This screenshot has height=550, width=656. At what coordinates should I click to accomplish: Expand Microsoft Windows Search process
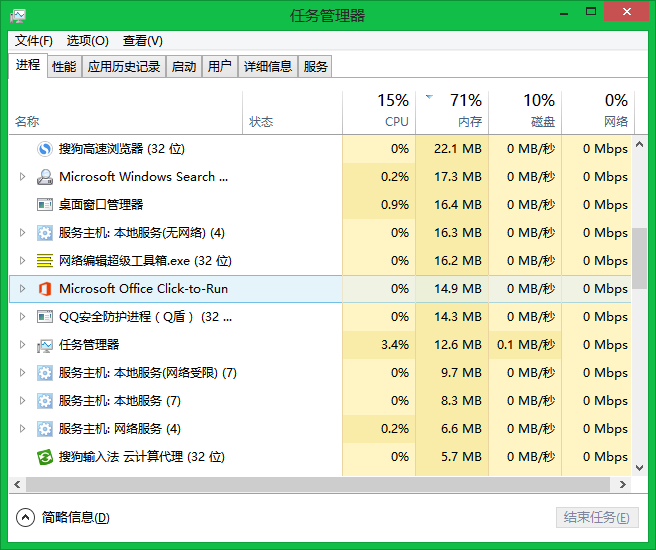click(x=23, y=177)
